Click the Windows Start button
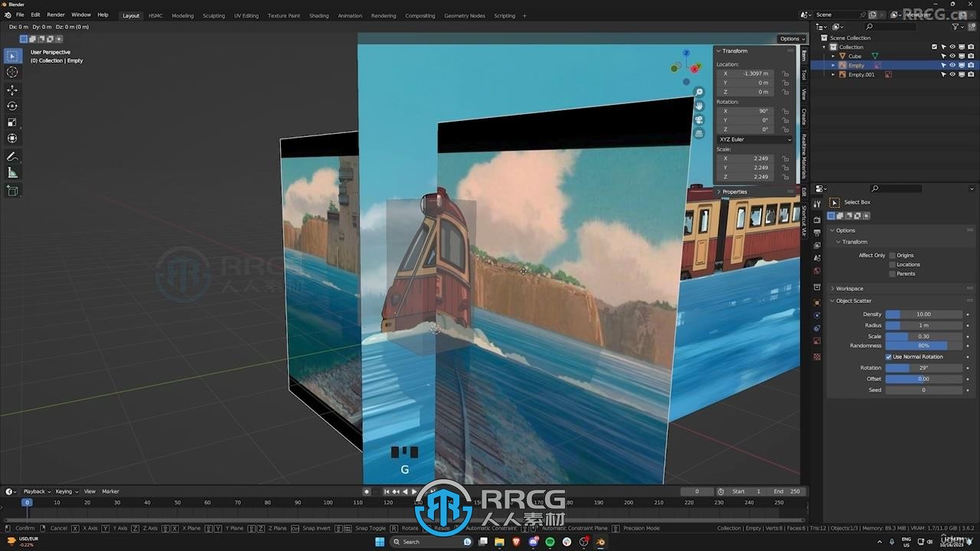The width and height of the screenshot is (980, 551). click(379, 542)
